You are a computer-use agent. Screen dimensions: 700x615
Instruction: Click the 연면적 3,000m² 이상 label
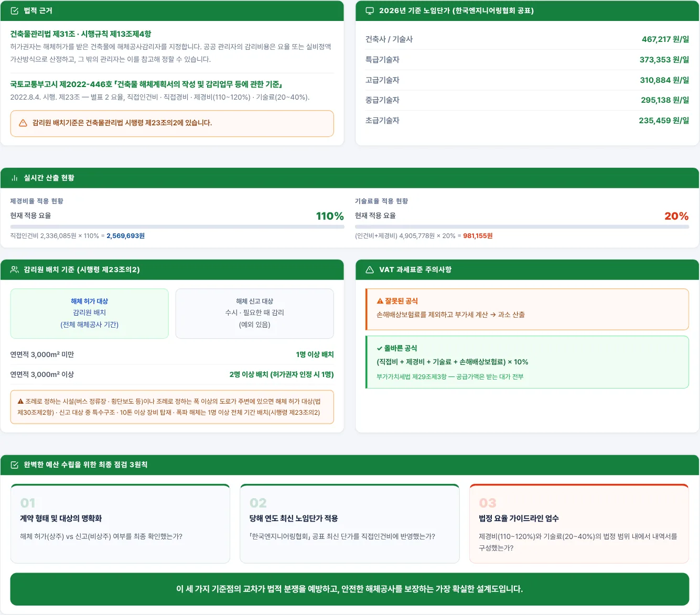click(42, 375)
